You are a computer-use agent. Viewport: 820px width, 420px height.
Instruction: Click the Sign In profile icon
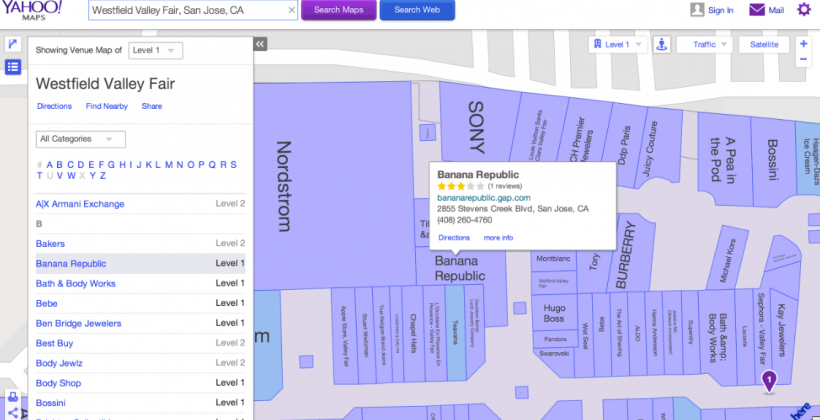coord(697,9)
